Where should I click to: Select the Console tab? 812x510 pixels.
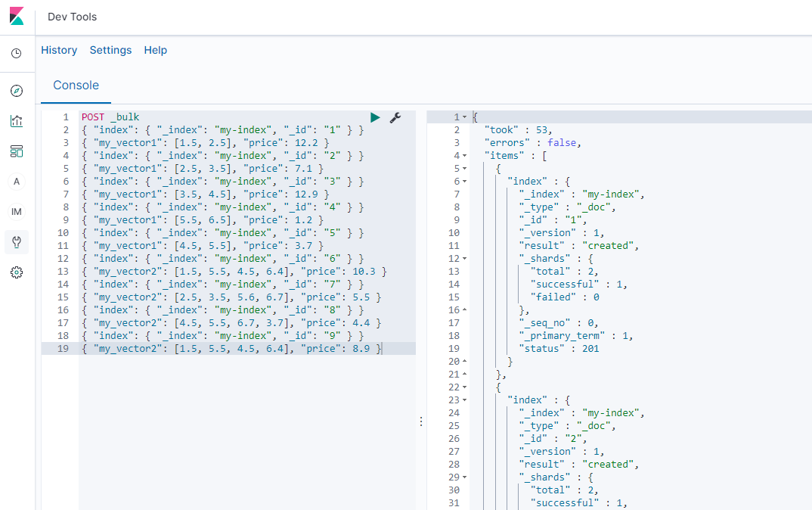tap(76, 85)
